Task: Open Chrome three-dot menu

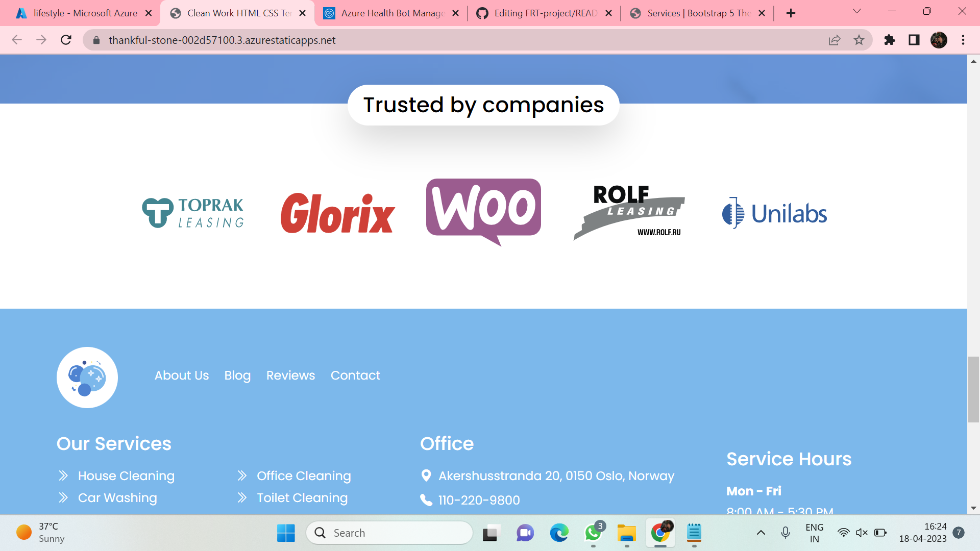Action: click(x=963, y=40)
